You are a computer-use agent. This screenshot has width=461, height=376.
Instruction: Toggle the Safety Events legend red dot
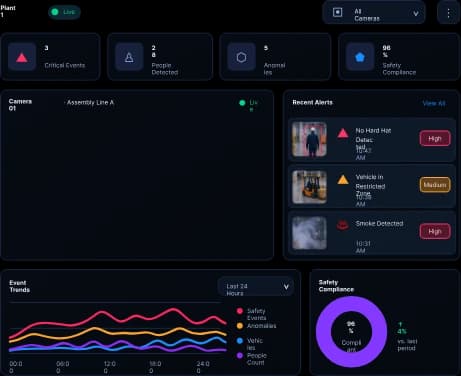click(240, 311)
